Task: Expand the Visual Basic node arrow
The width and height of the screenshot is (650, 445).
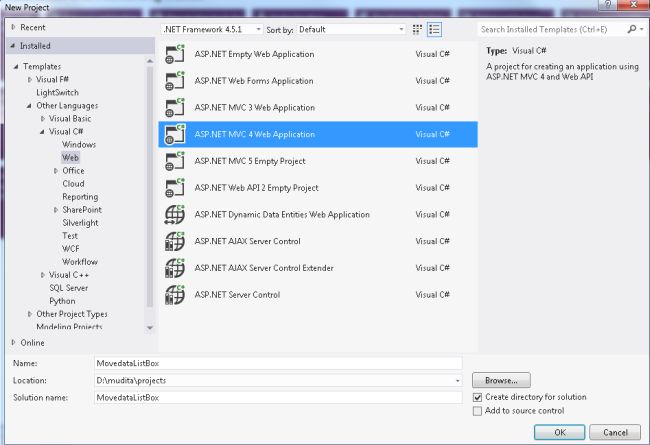Action: [x=43, y=119]
